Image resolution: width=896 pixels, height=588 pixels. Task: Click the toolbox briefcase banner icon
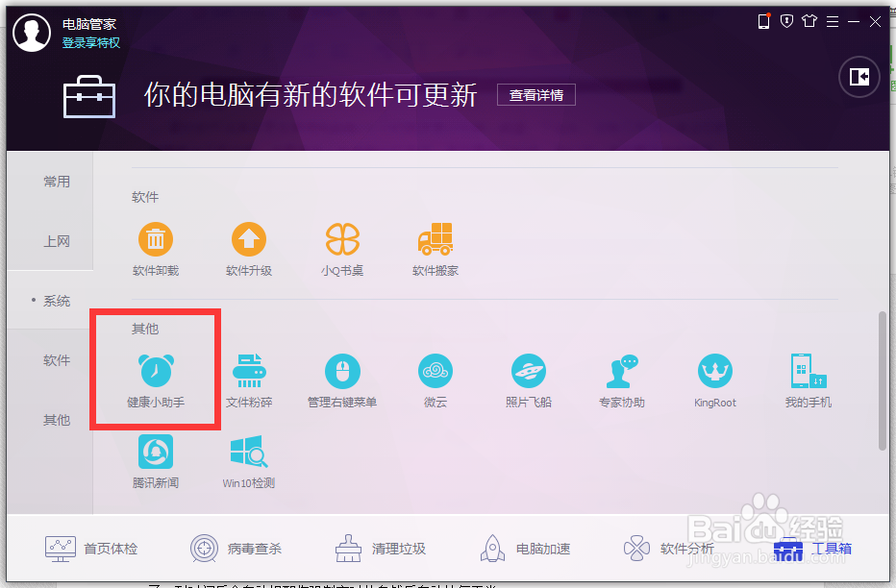point(89,96)
